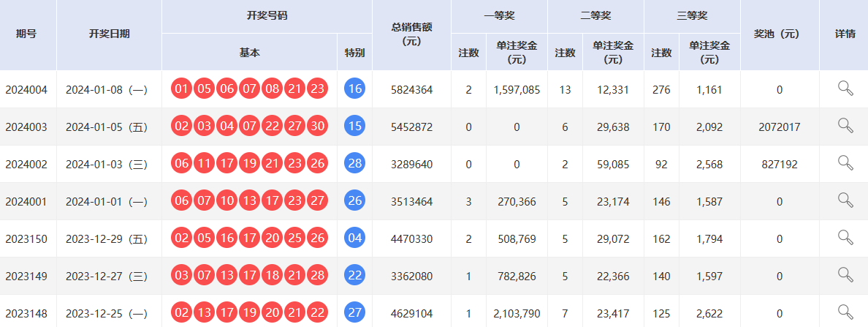Click blue special ball 04 in 2023150
This screenshot has height=327, width=868.
[x=354, y=238]
